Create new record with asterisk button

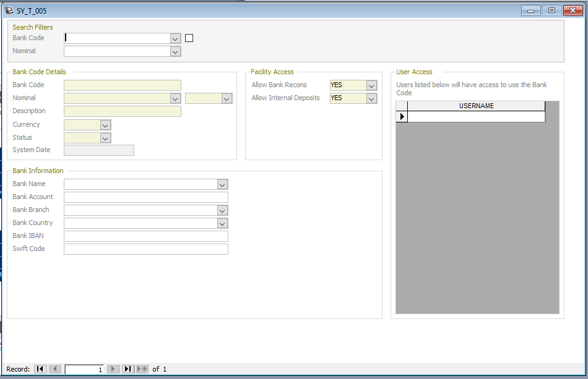click(x=142, y=369)
